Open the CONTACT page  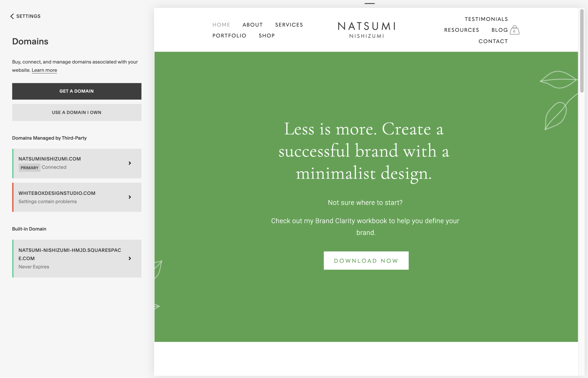[493, 41]
